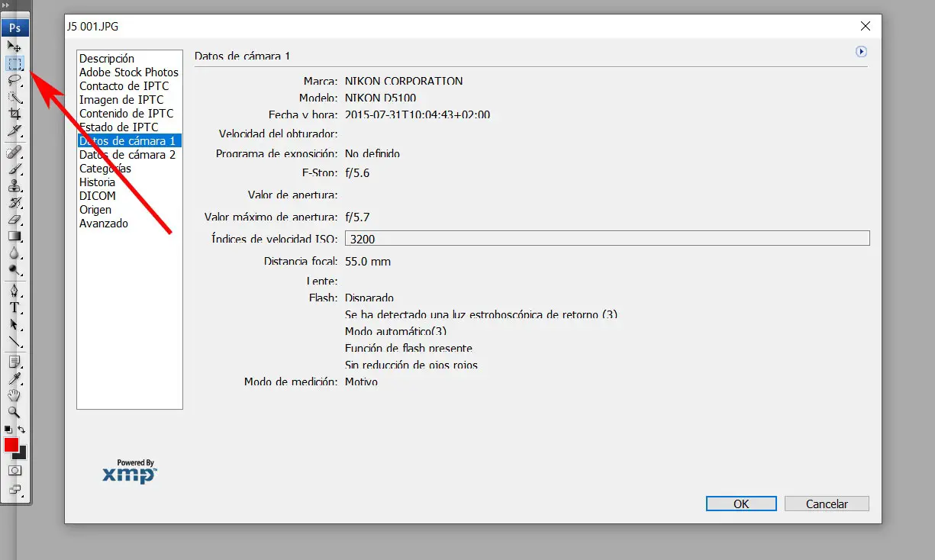Open the red foreground color swatch

point(11,445)
